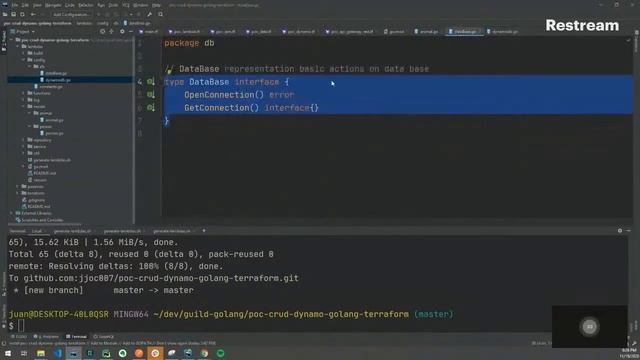Click the terminal prompt input line
Image resolution: width=640 pixels, height=360 pixels.
click(318, 326)
